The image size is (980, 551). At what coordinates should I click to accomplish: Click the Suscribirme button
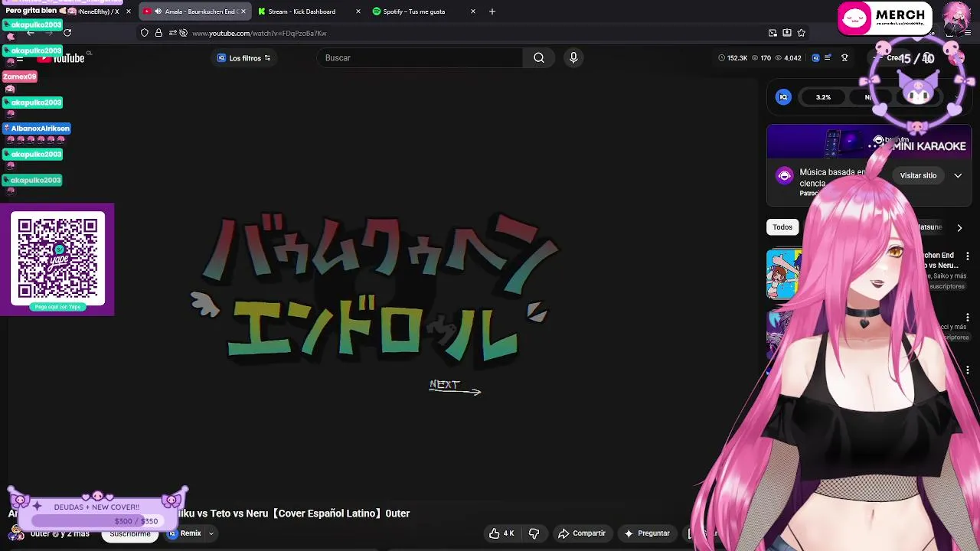click(129, 533)
